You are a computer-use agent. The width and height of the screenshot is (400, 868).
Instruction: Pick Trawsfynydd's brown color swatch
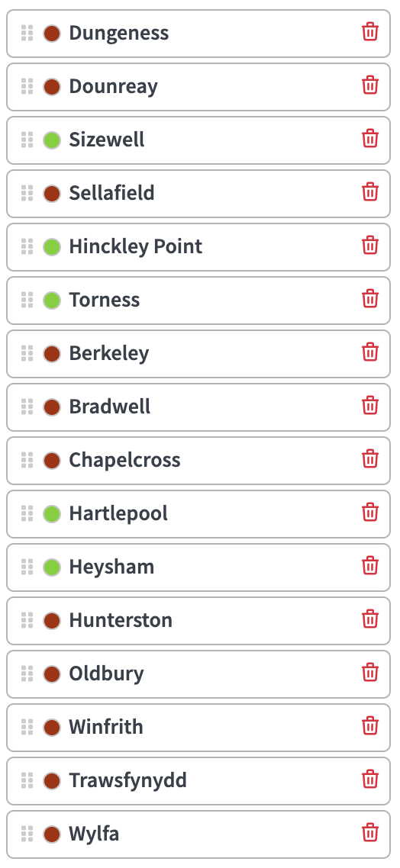(x=52, y=781)
